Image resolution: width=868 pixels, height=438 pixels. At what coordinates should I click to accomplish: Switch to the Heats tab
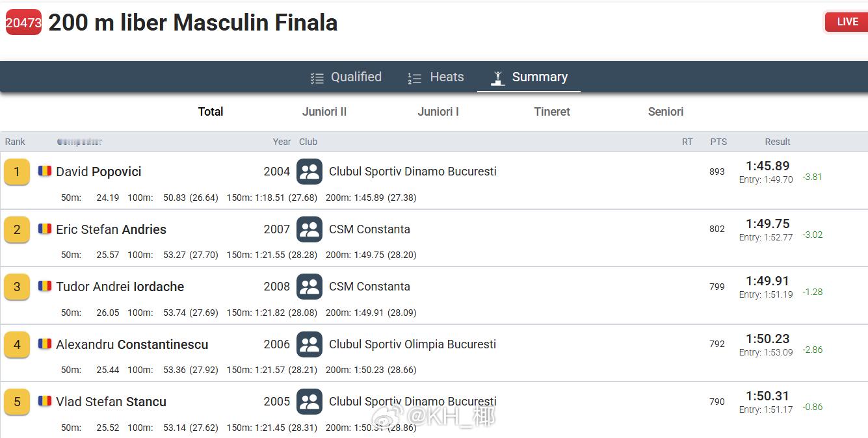tap(436, 77)
